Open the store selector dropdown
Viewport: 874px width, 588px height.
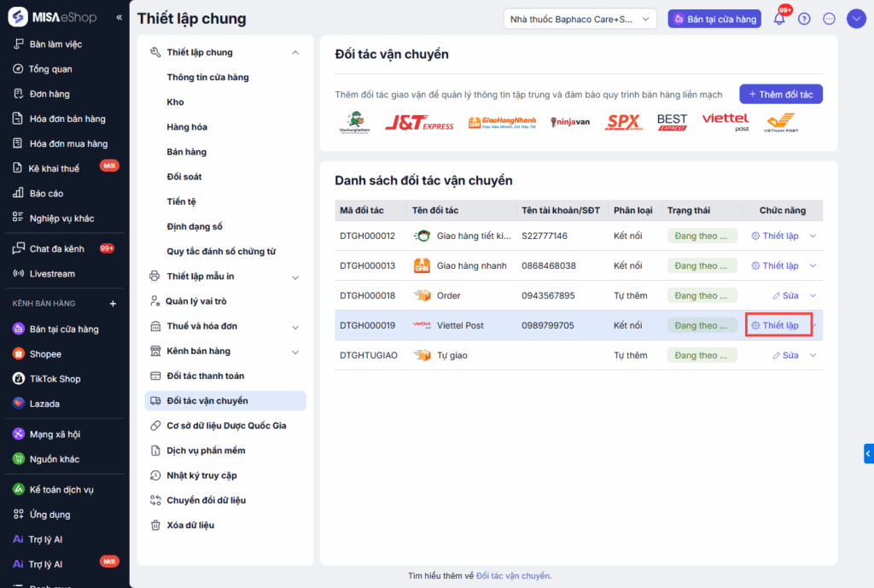pos(580,19)
